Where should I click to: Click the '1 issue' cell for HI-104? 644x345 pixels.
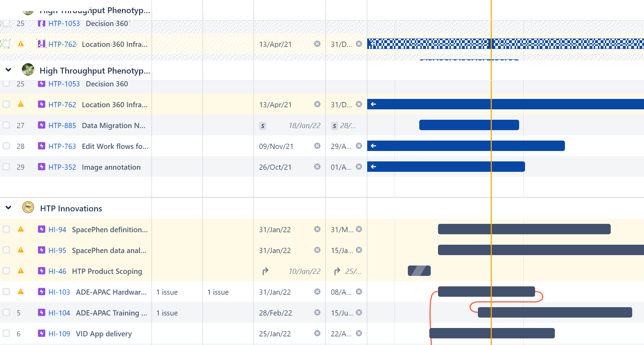[x=167, y=313]
